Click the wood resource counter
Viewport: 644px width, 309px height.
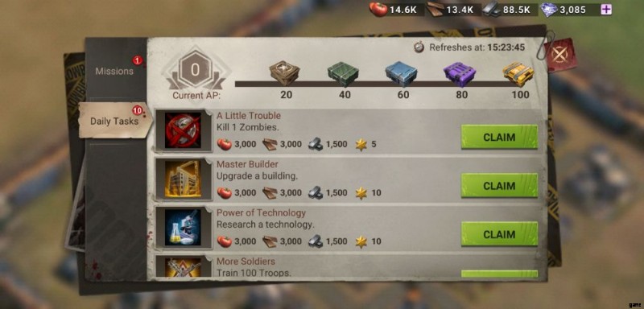coord(451,10)
